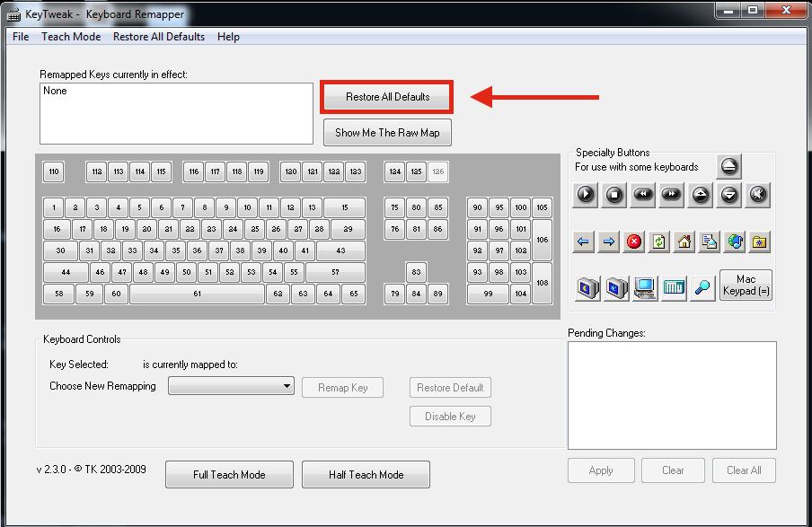Click the Restore Default button

click(x=450, y=388)
